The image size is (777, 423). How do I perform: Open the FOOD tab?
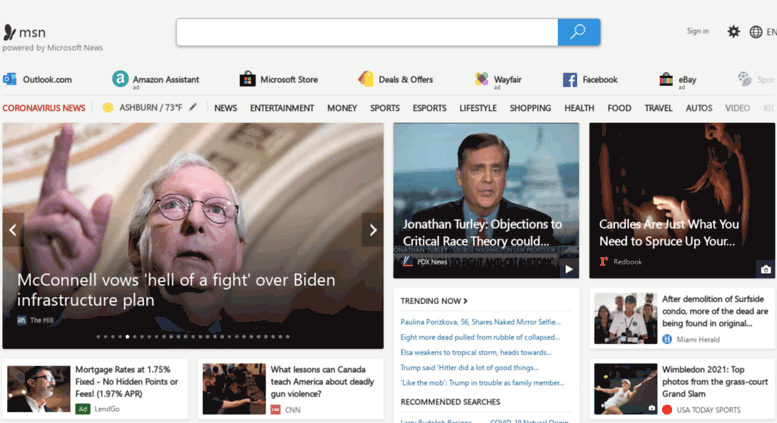click(619, 108)
